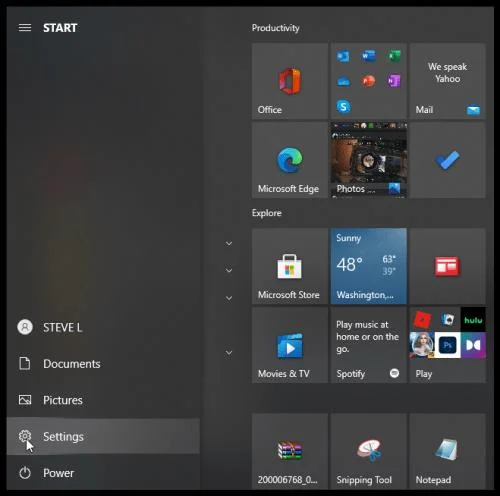Open the Microsoft Store tile
500x496 pixels.
tap(290, 266)
